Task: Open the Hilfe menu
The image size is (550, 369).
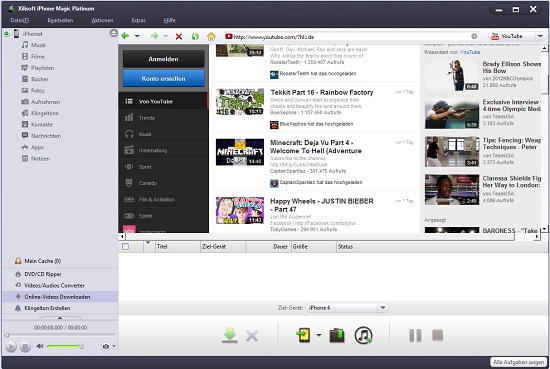Action: 170,20
